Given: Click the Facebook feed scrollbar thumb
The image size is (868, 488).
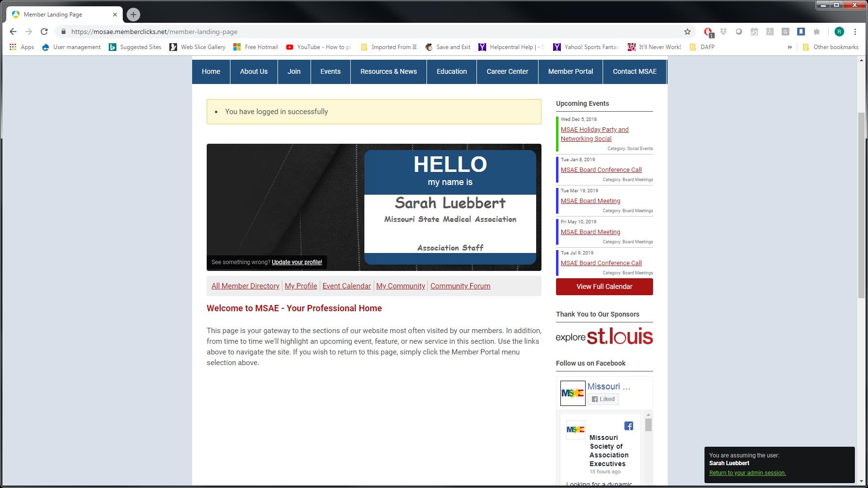Looking at the screenshot, I should [x=648, y=425].
